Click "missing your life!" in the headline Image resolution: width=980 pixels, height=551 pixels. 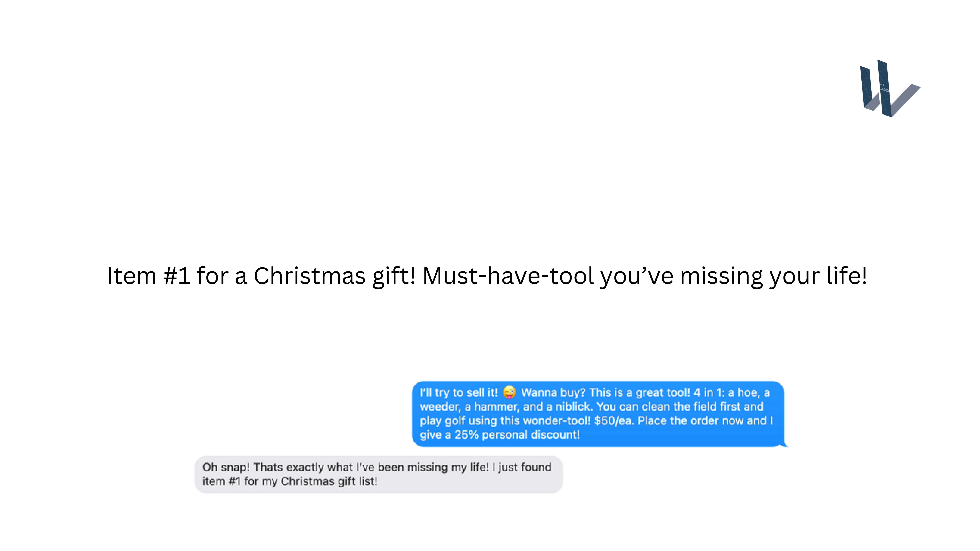tap(773, 276)
